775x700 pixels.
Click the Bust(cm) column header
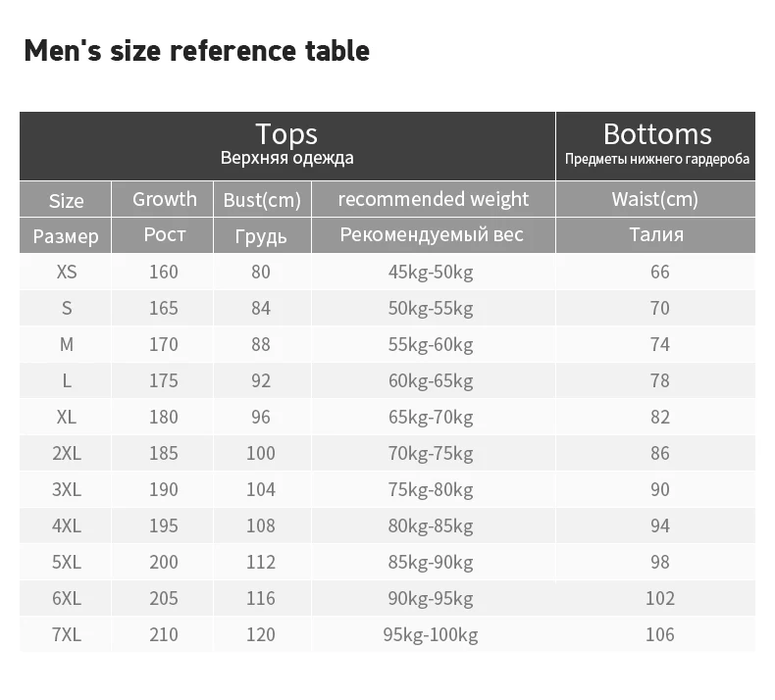[262, 200]
